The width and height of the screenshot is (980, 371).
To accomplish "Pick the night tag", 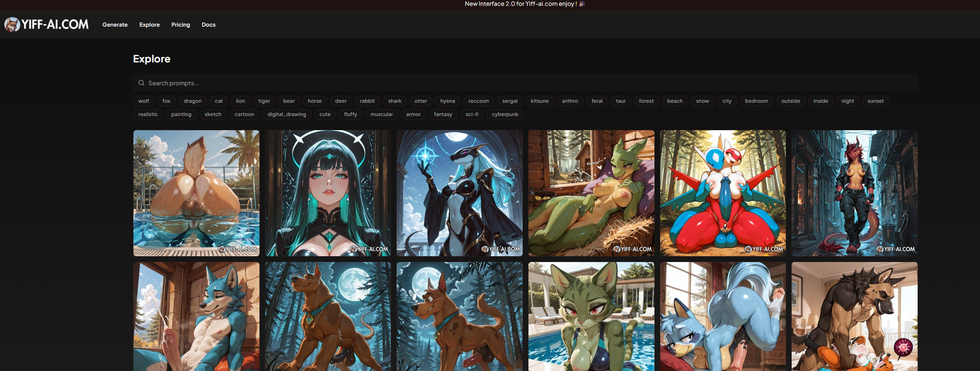I will (x=848, y=101).
